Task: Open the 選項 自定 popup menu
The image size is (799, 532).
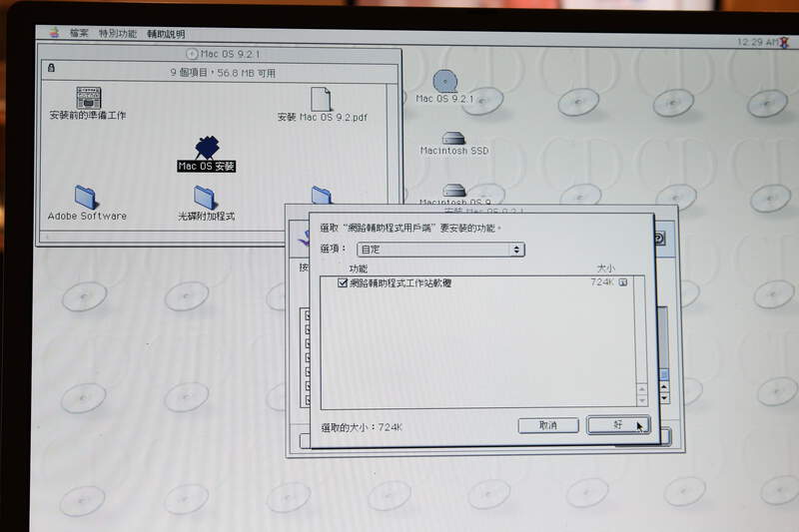Action: [x=440, y=250]
